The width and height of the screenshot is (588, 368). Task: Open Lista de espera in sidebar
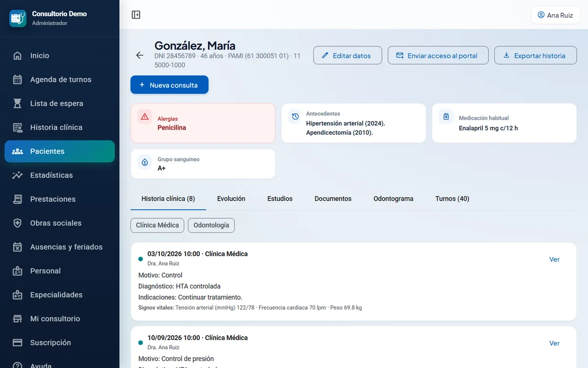coord(60,104)
